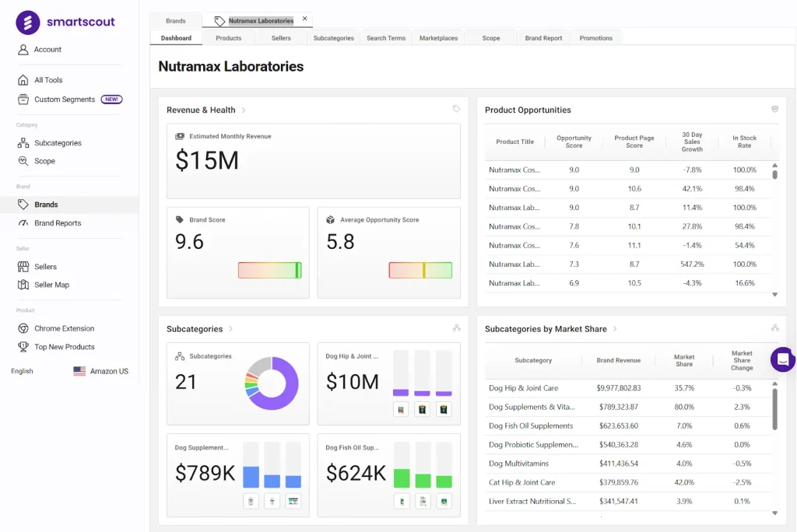Open language selector English
797x532 pixels.
(22, 372)
